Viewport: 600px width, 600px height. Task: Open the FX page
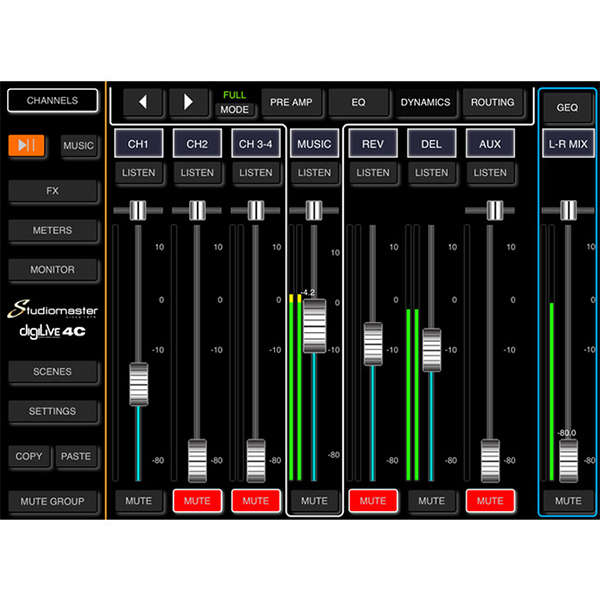pos(52,191)
